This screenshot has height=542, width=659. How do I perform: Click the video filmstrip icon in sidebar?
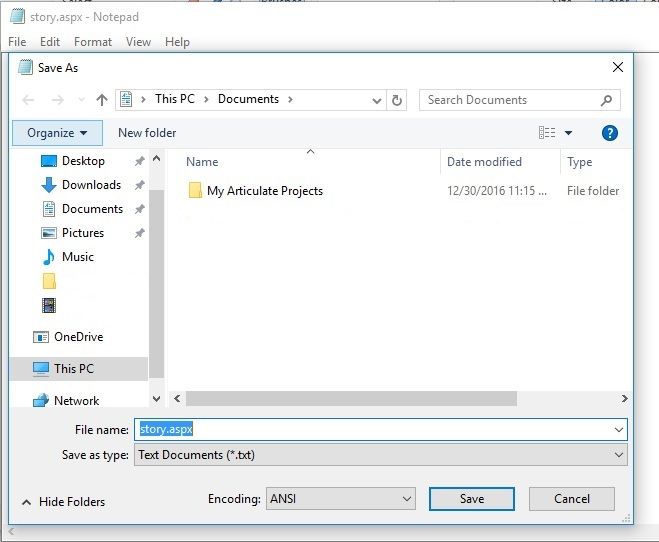click(49, 305)
